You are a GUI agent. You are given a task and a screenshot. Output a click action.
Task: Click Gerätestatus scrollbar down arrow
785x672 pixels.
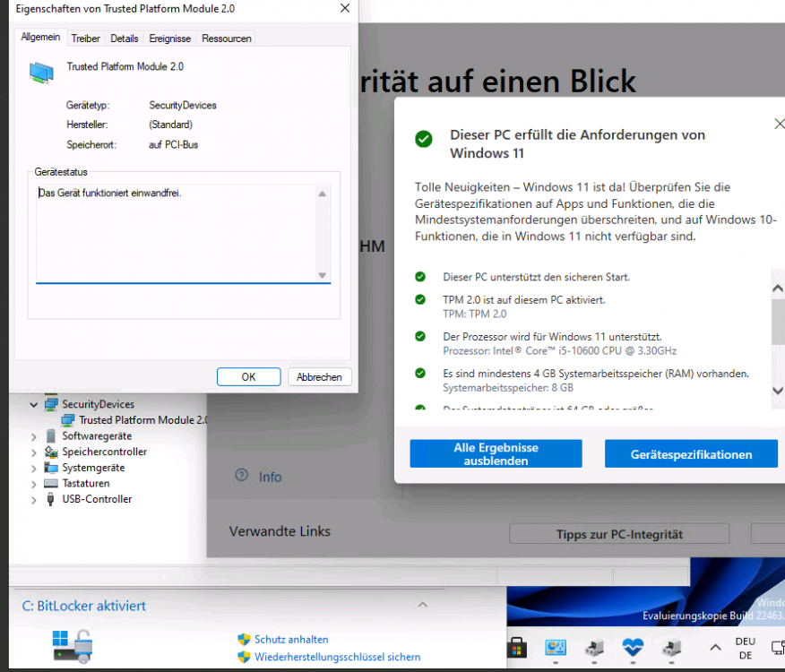323,275
